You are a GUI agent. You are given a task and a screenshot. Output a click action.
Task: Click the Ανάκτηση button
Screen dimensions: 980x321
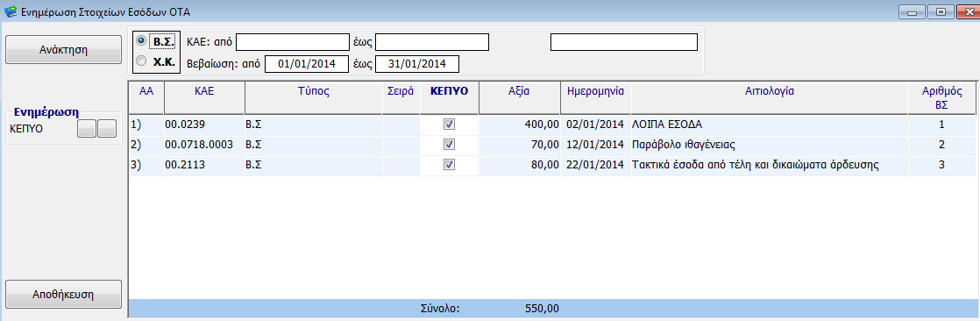coord(63,49)
